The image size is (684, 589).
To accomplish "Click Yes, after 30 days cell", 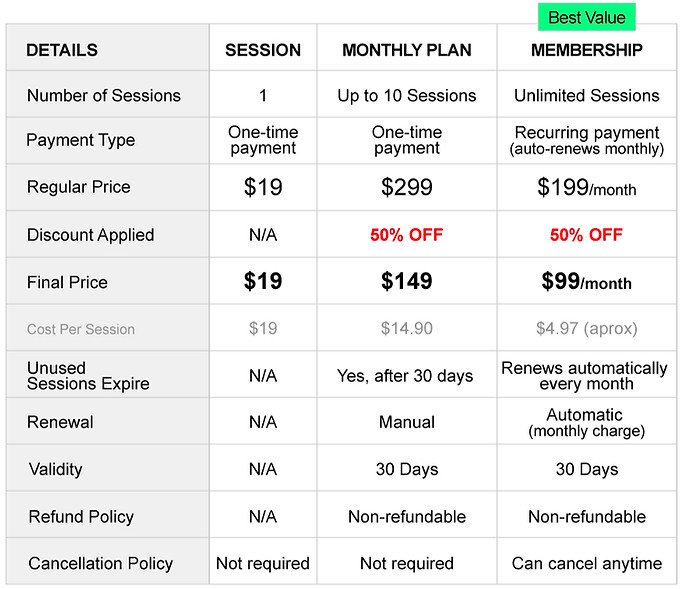I will click(x=405, y=376).
